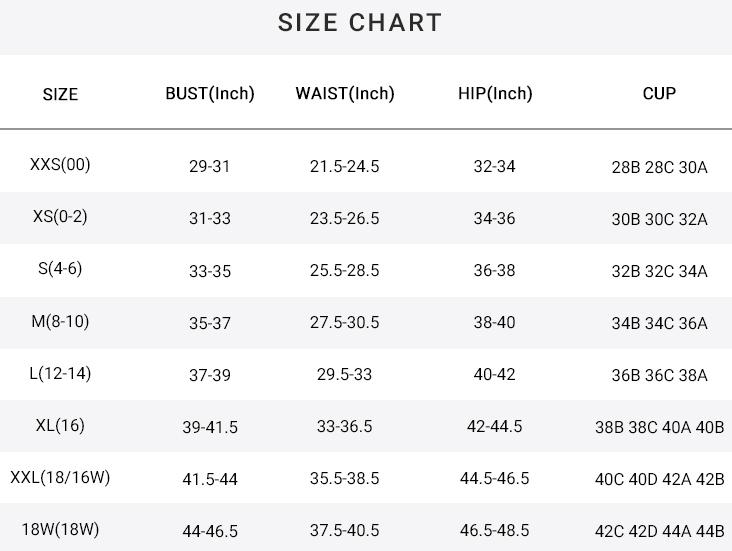Click the 42C 42D 44A 44B cup cell
The height and width of the screenshot is (551, 732).
click(659, 532)
